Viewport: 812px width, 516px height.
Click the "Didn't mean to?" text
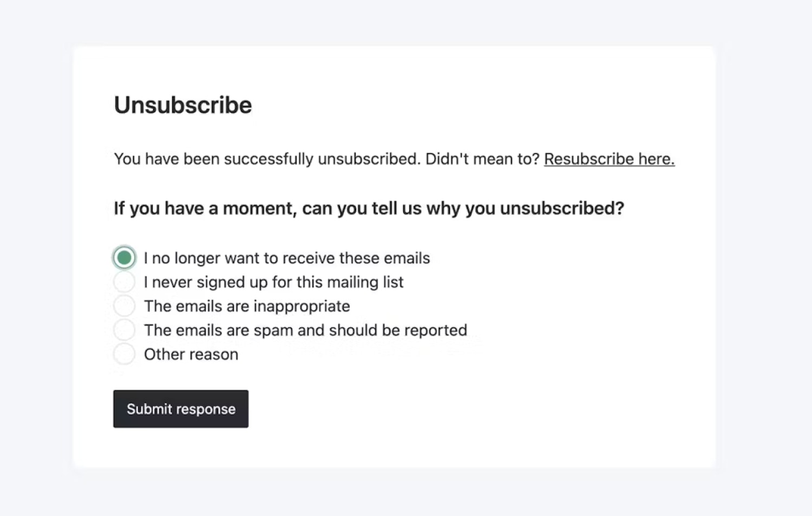(482, 159)
